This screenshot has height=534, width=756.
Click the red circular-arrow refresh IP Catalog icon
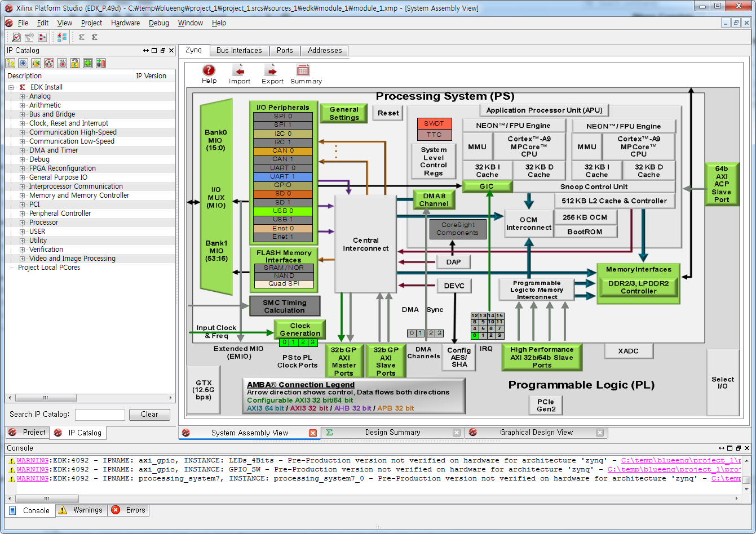50,63
